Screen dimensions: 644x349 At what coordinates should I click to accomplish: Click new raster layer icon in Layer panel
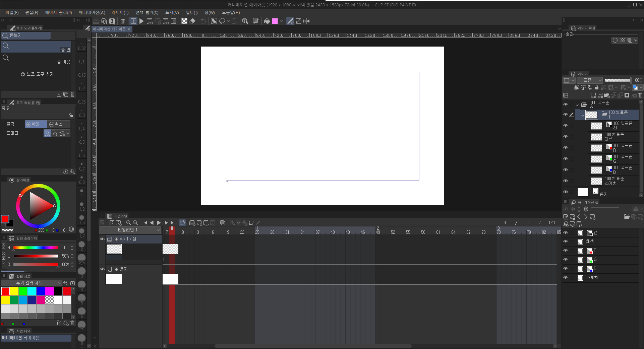click(x=593, y=95)
